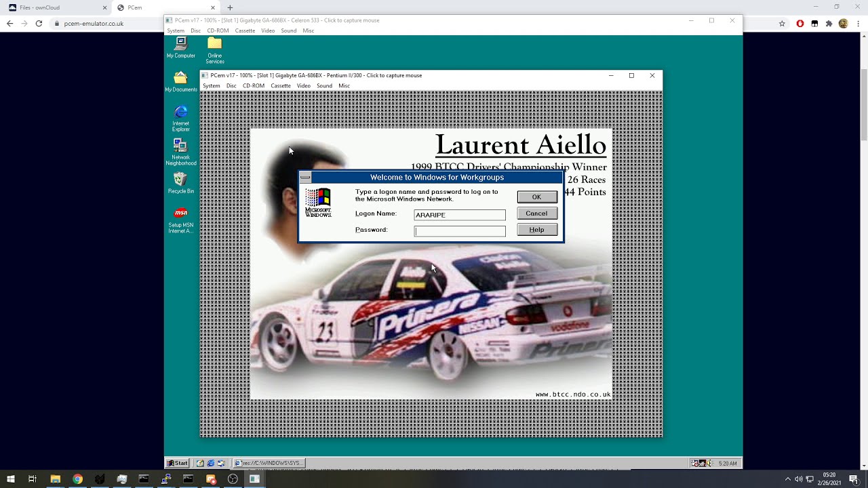
Task: Open Network Neighborhood desktop icon
Action: click(x=180, y=152)
